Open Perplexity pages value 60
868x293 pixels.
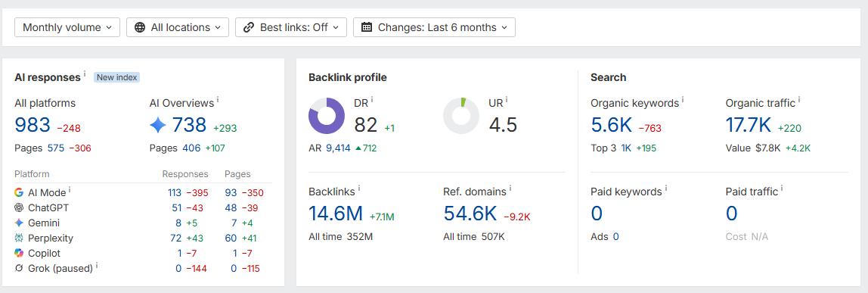click(x=231, y=238)
